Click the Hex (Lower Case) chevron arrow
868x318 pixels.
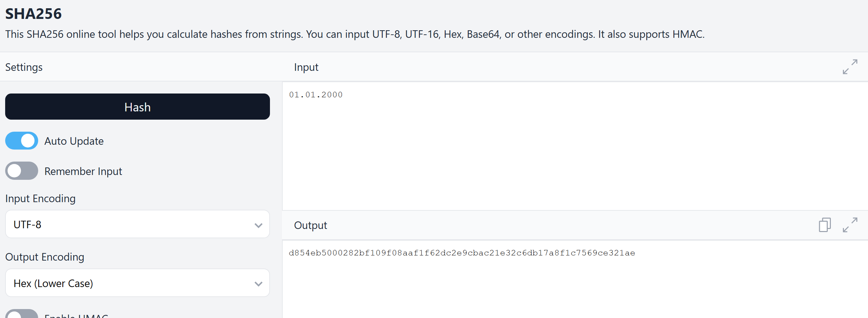click(258, 284)
